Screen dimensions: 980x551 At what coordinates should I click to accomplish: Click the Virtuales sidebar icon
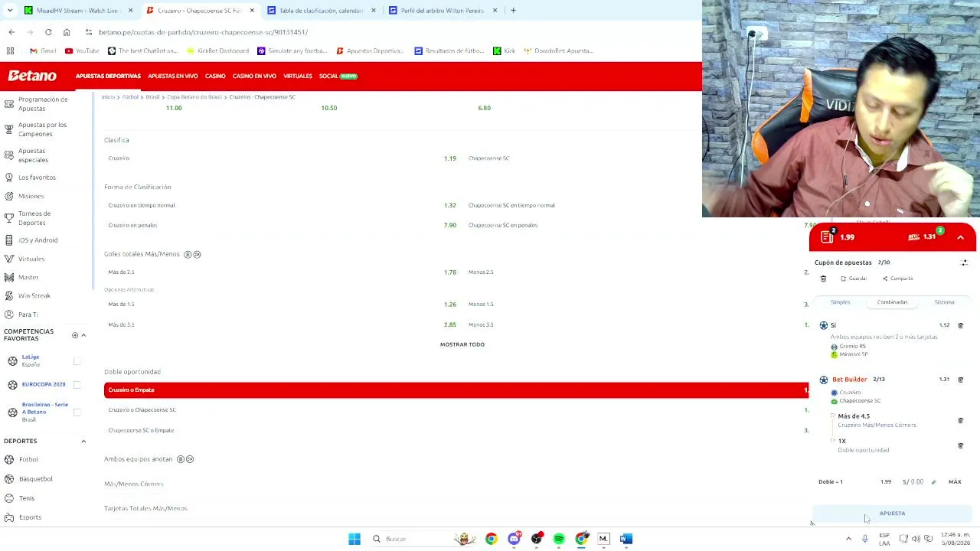tap(9, 259)
